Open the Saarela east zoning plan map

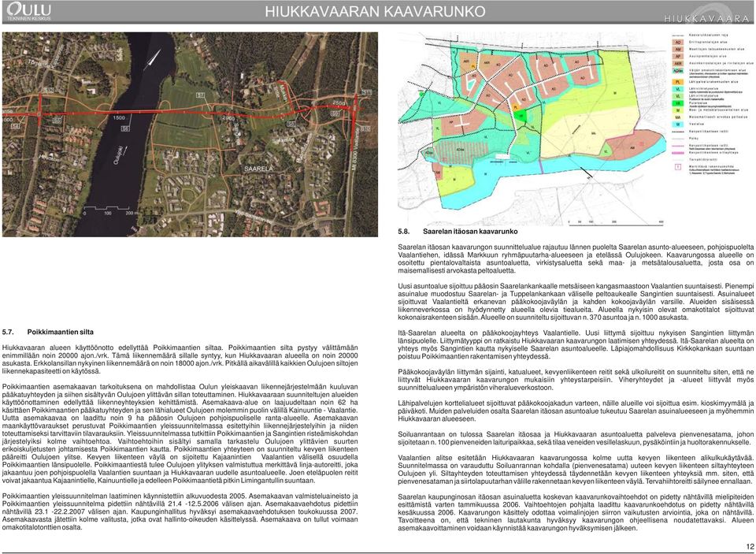click(x=532, y=128)
